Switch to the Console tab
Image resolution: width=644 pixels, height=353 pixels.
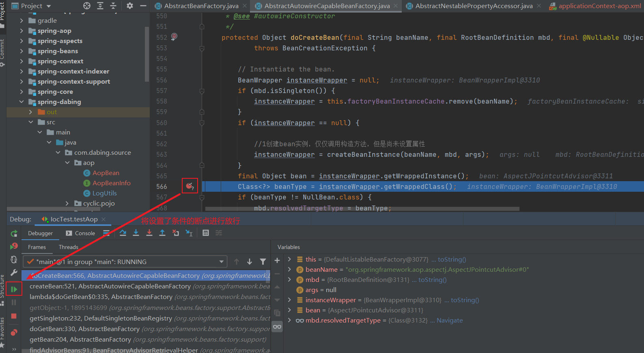point(80,233)
